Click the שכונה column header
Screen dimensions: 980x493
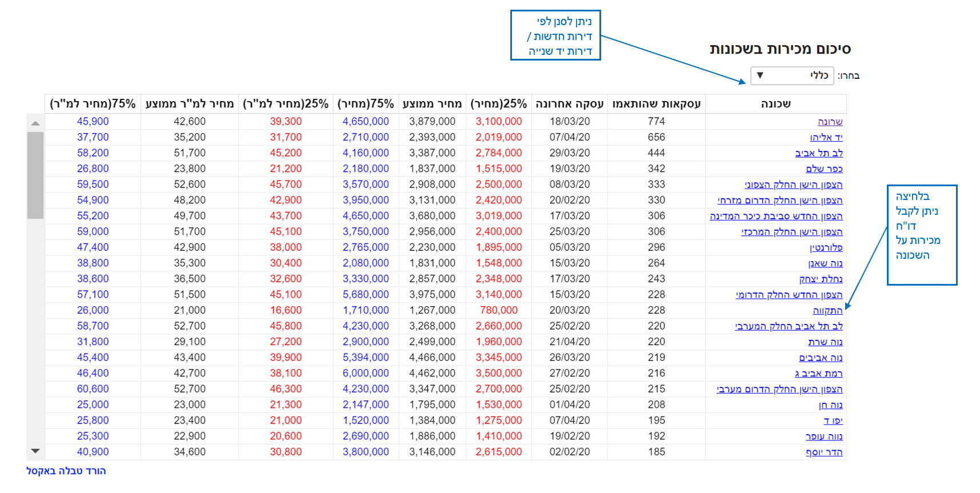click(x=775, y=104)
